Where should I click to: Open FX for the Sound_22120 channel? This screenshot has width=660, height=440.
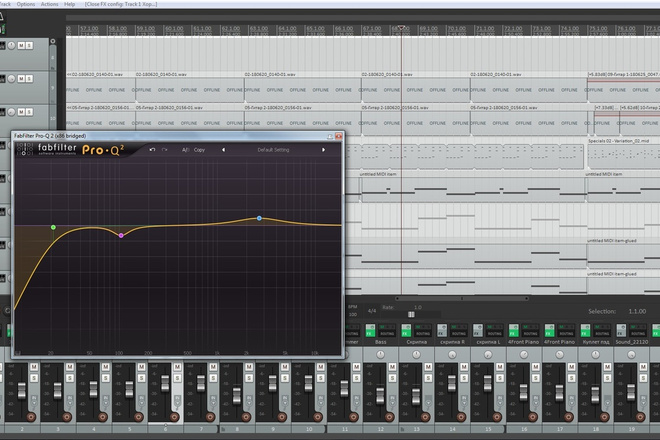coord(621,331)
